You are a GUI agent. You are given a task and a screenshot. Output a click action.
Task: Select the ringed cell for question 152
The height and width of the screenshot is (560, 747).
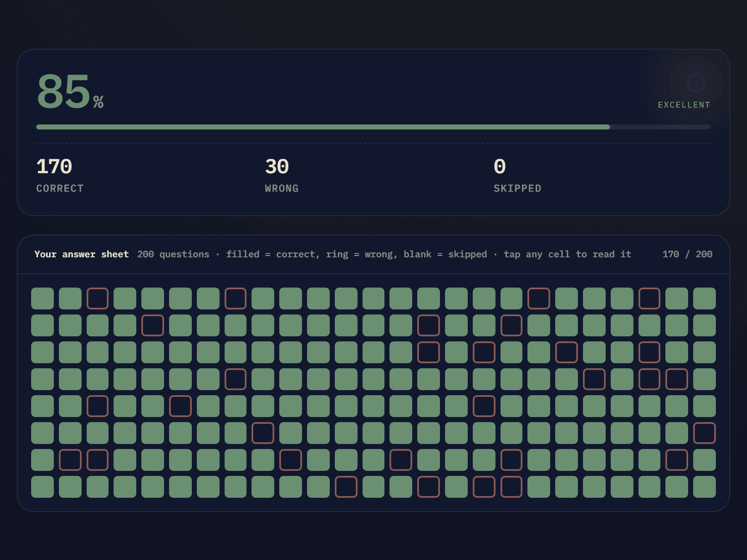[x=70, y=460]
